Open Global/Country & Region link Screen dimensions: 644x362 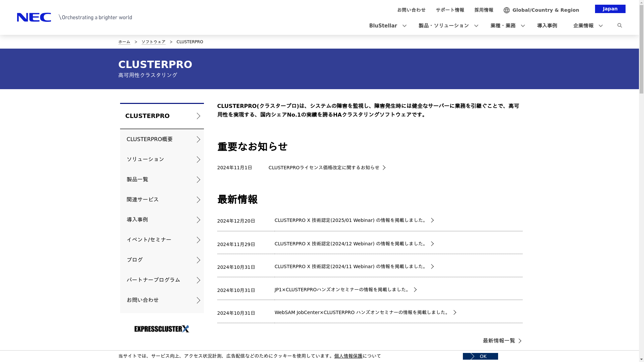click(545, 10)
